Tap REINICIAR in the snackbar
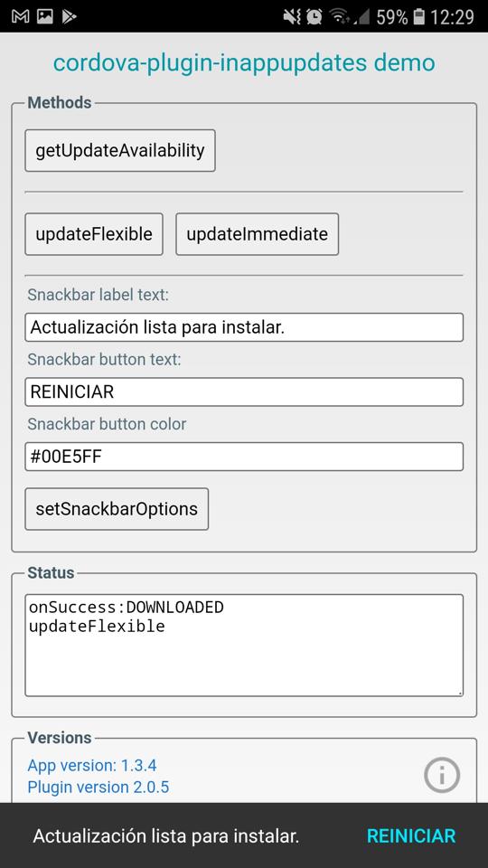Image resolution: width=488 pixels, height=868 pixels. click(x=411, y=835)
